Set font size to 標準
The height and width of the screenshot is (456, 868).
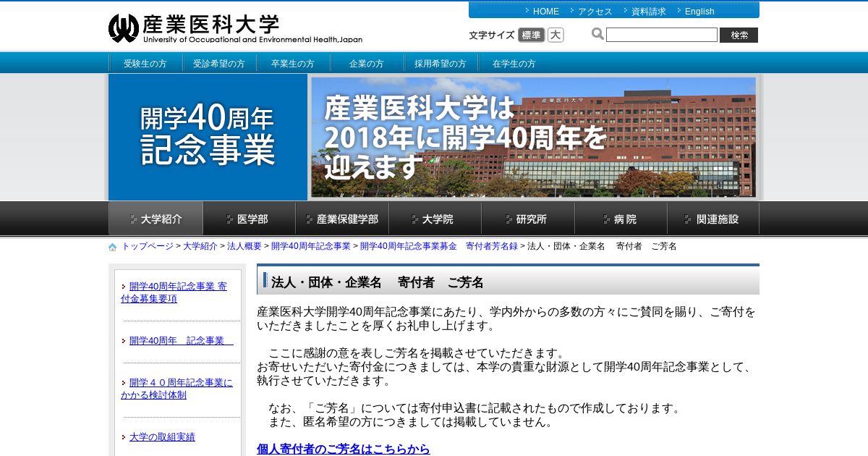532,35
